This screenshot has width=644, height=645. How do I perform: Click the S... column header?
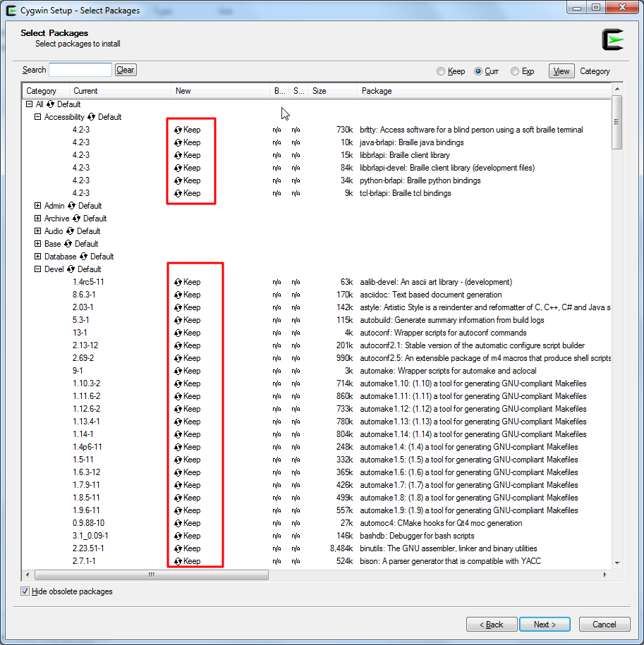coord(299,91)
